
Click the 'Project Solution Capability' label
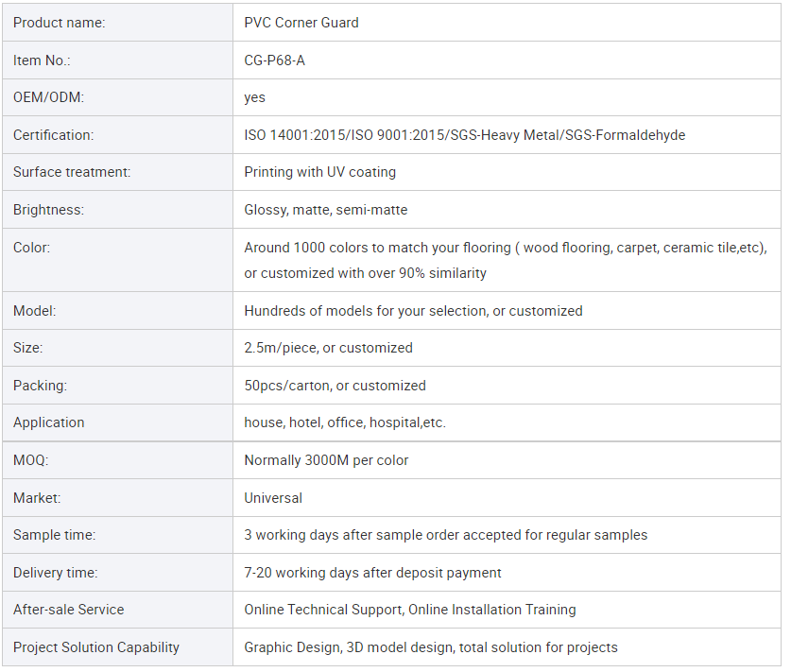(x=96, y=647)
